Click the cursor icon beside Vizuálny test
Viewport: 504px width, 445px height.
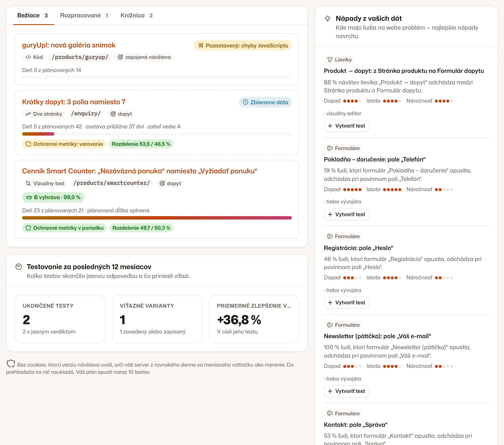click(x=28, y=183)
